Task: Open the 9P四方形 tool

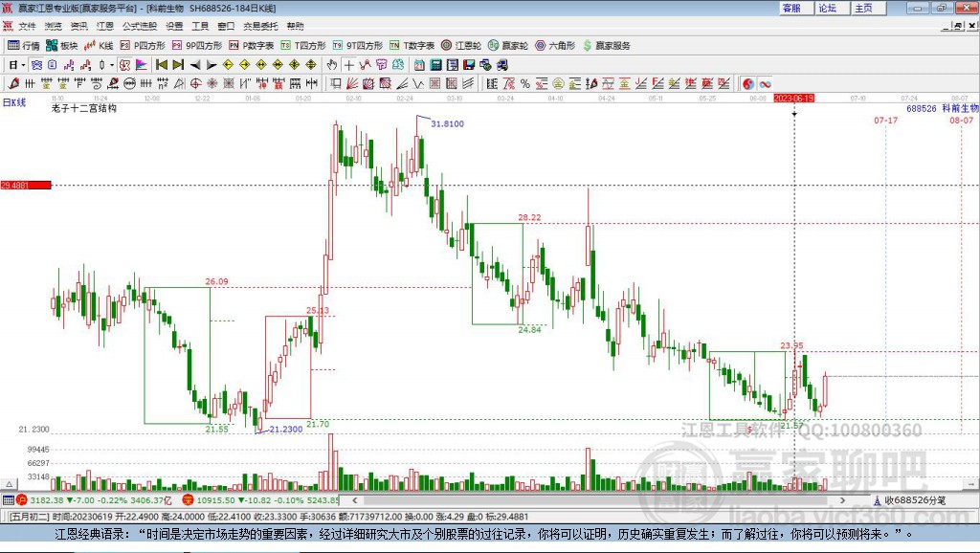Action: [197, 46]
